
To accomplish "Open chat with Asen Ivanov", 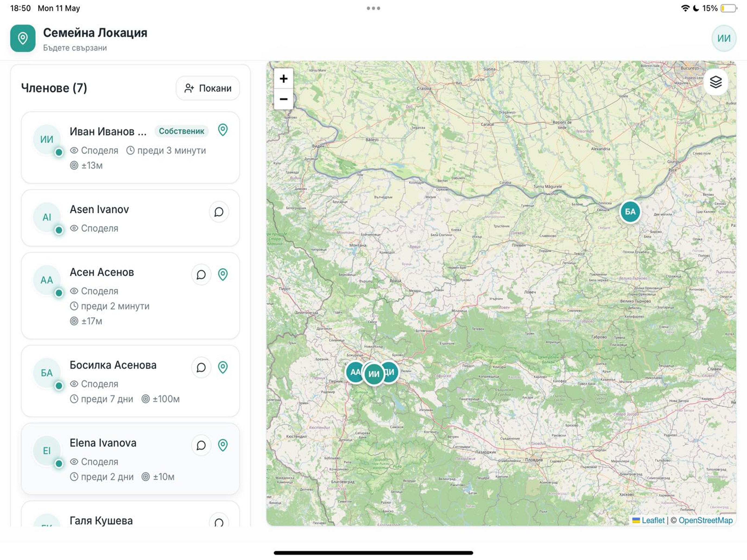I will pos(219,212).
